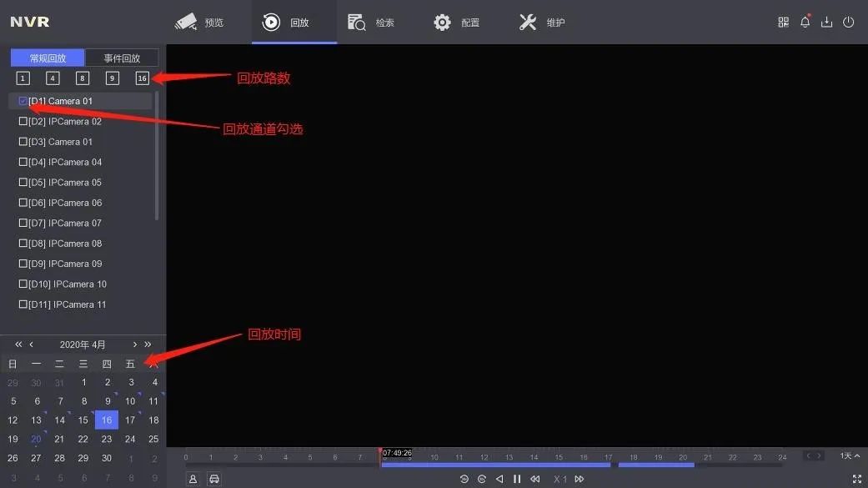Enter fullscreen playback mode
Viewport: 868px width, 488px height.
(856, 479)
